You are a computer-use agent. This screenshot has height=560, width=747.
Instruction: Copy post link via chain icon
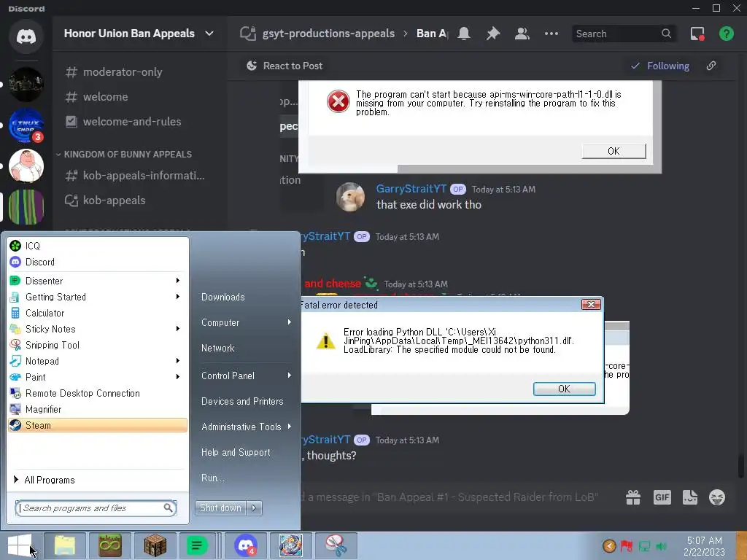[711, 66]
